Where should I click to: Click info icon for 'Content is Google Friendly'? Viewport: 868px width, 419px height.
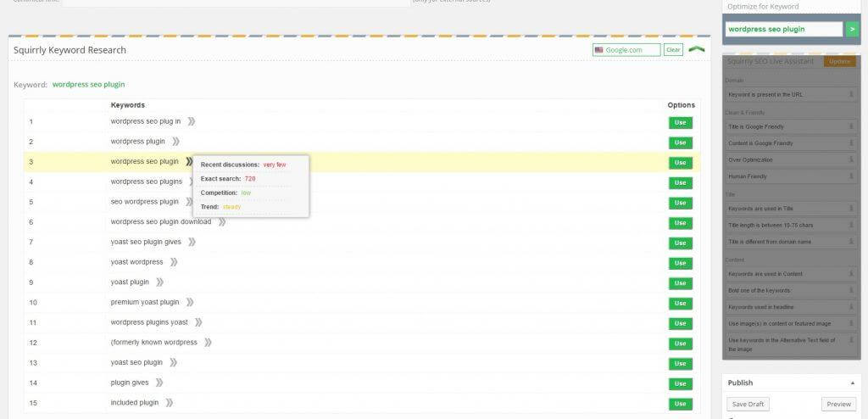[851, 143]
